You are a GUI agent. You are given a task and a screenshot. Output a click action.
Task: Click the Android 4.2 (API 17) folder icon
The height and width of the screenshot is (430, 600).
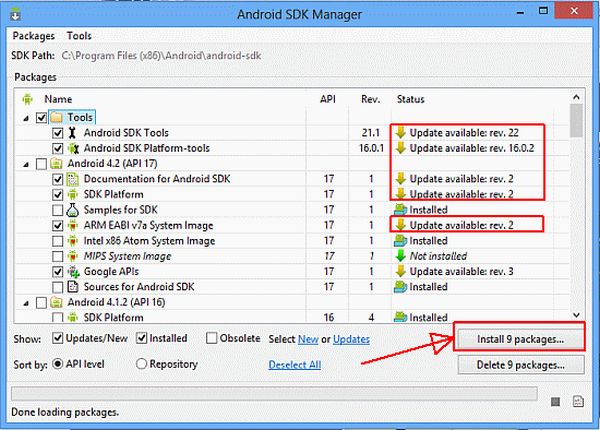tap(56, 164)
